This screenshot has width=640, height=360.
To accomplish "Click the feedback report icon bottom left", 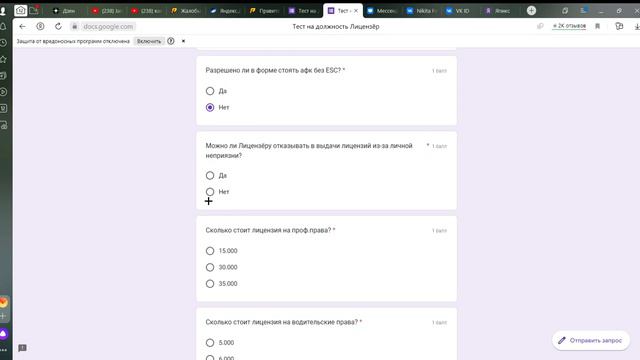I will [x=22, y=348].
